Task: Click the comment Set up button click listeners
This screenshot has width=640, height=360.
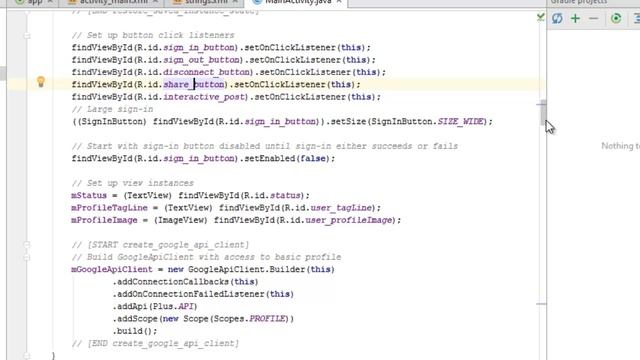Action: pyautogui.click(x=153, y=35)
